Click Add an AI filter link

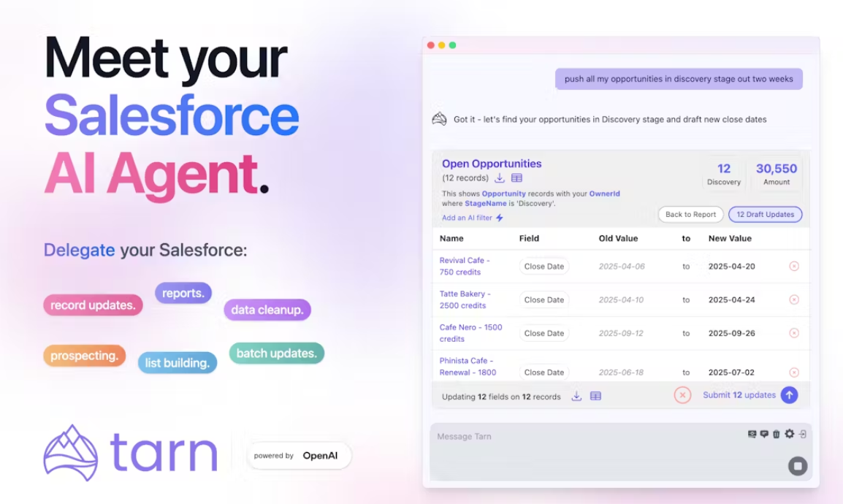coord(467,218)
